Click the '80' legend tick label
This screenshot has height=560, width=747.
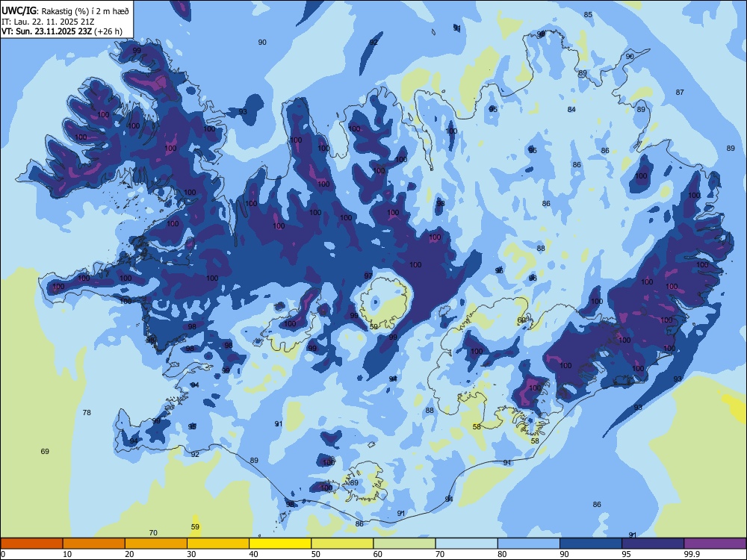pyautogui.click(x=502, y=554)
